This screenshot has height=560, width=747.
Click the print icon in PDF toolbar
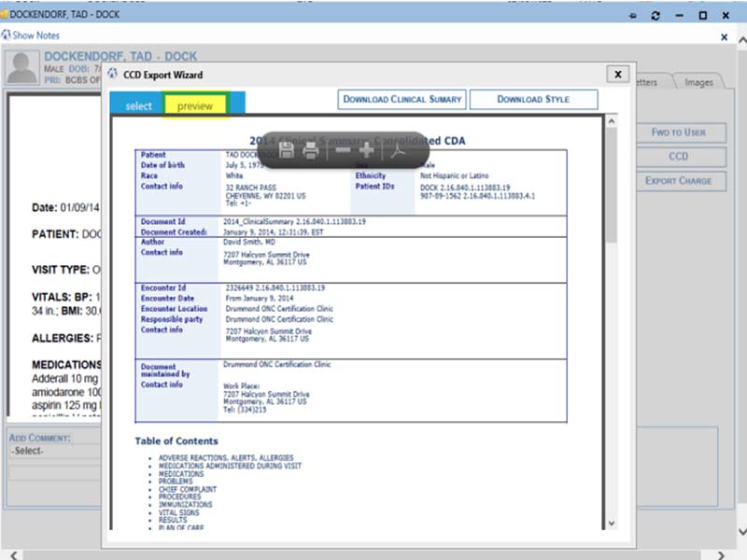[x=311, y=150]
